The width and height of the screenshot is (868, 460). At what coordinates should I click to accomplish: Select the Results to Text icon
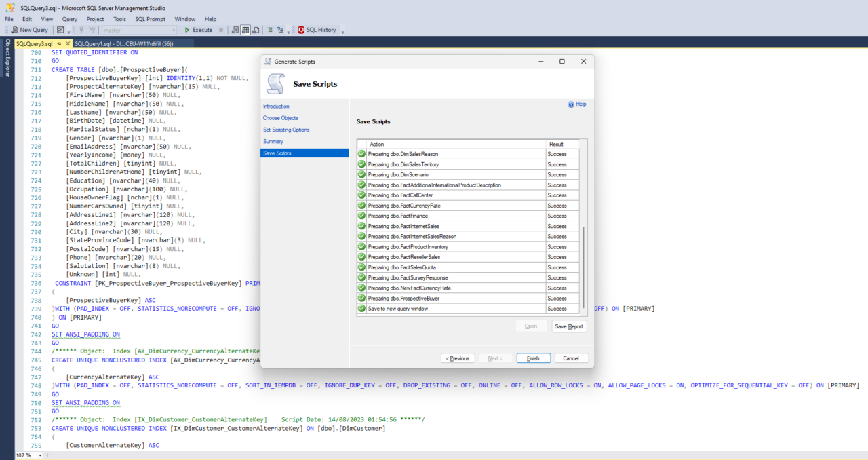tap(234, 30)
